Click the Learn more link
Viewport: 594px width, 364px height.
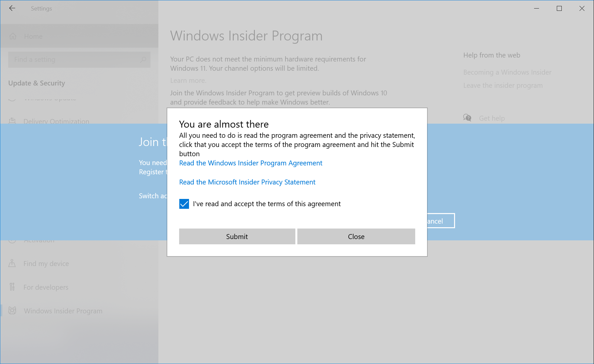click(x=188, y=81)
